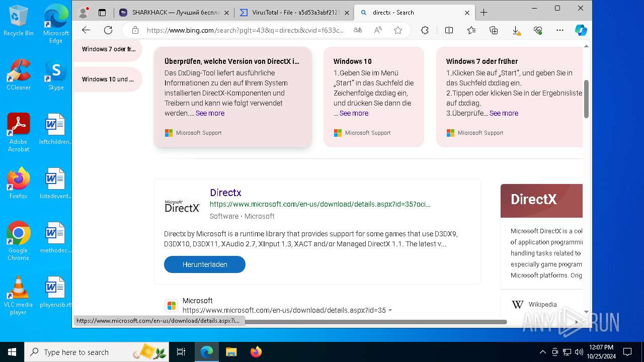This screenshot has width=644, height=362.
Task: Open Extensions puzzle icon
Action: tap(425, 30)
